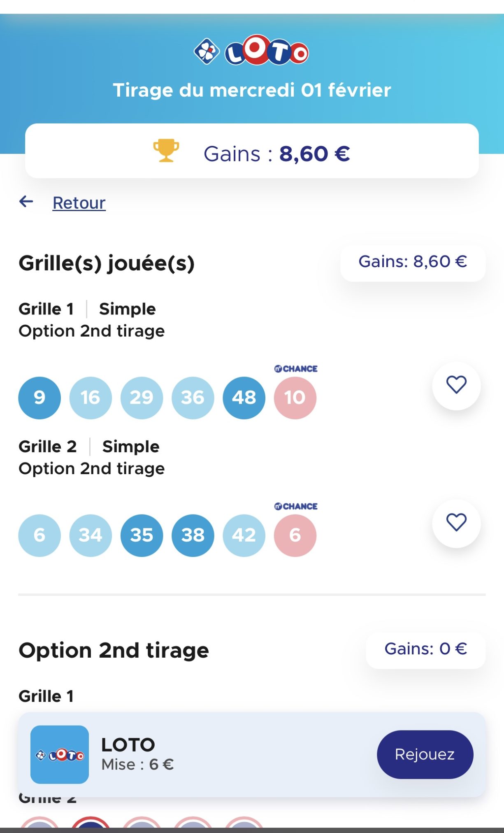This screenshot has width=504, height=833.
Task: Tap ball number 48 in Grille 1
Action: point(244,398)
